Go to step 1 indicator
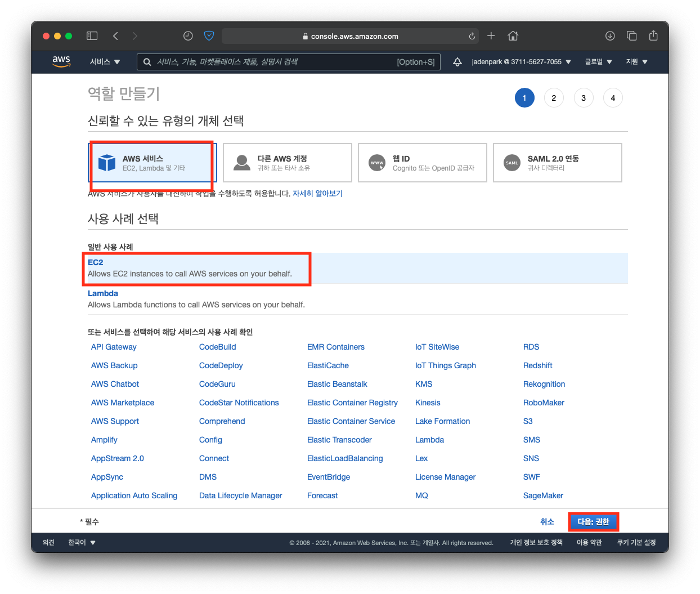The width and height of the screenshot is (700, 594). (524, 98)
